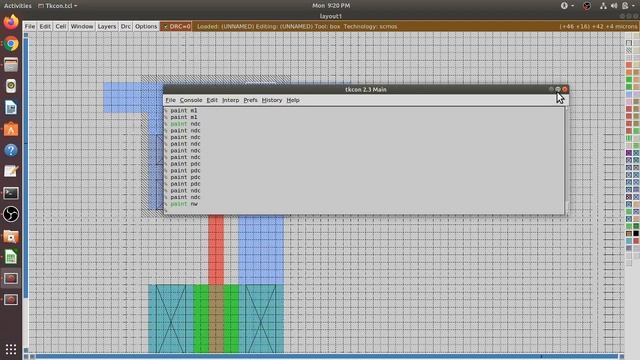Screen dimensions: 640x360
Task: Click the last console line 'paint nw'
Action: [184, 204]
